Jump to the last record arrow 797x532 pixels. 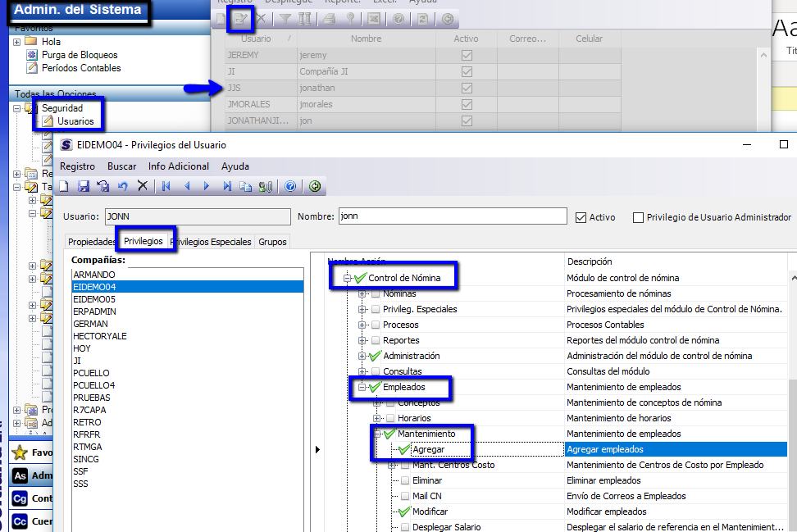click(226, 186)
